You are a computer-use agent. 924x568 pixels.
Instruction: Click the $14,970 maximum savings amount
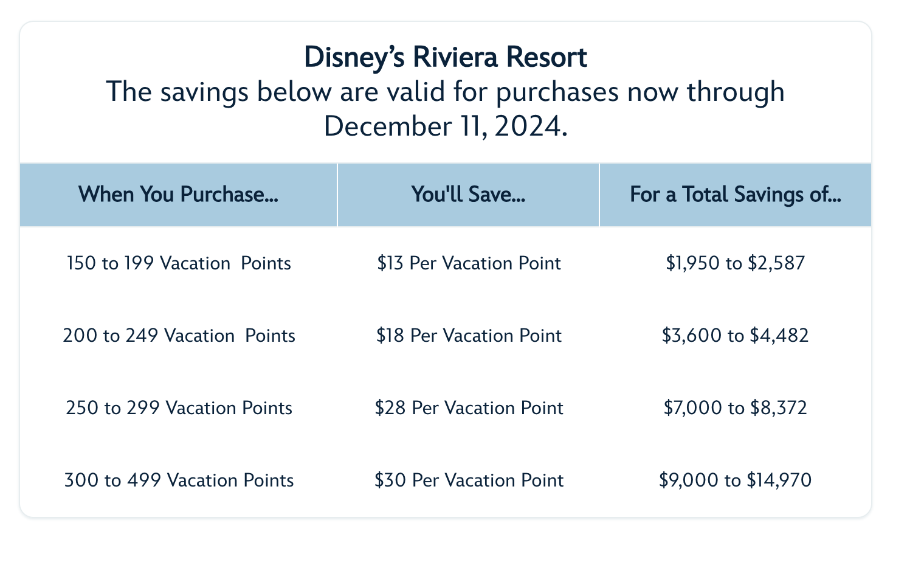click(779, 480)
